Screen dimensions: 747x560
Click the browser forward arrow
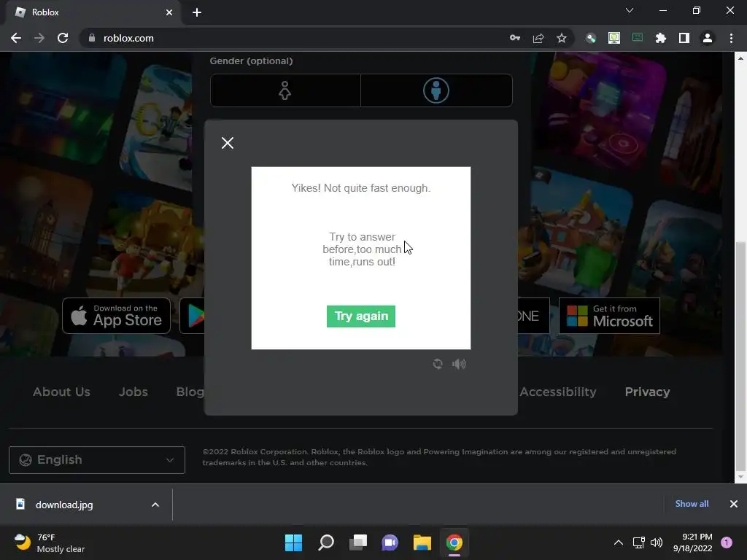pos(39,38)
